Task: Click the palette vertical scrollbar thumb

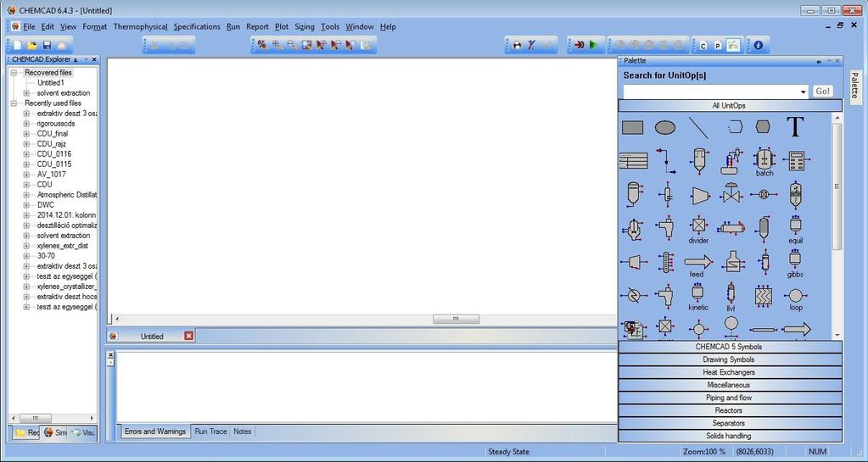Action: pyautogui.click(x=837, y=186)
